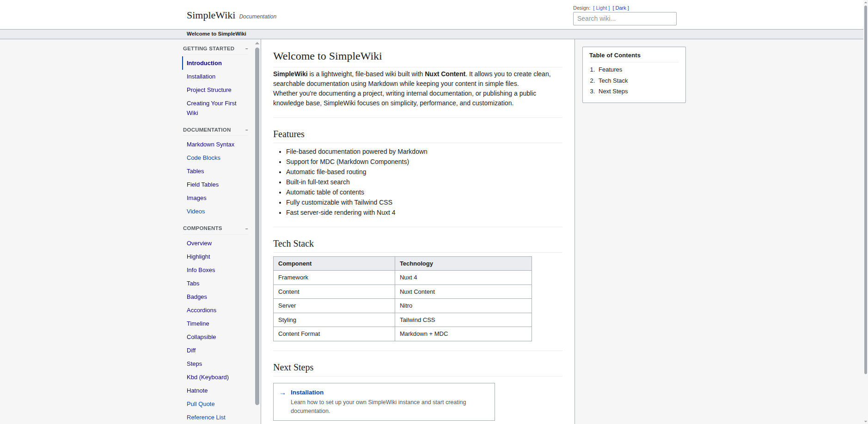The height and width of the screenshot is (424, 868).
Task: Switch design to Light theme
Action: (601, 8)
